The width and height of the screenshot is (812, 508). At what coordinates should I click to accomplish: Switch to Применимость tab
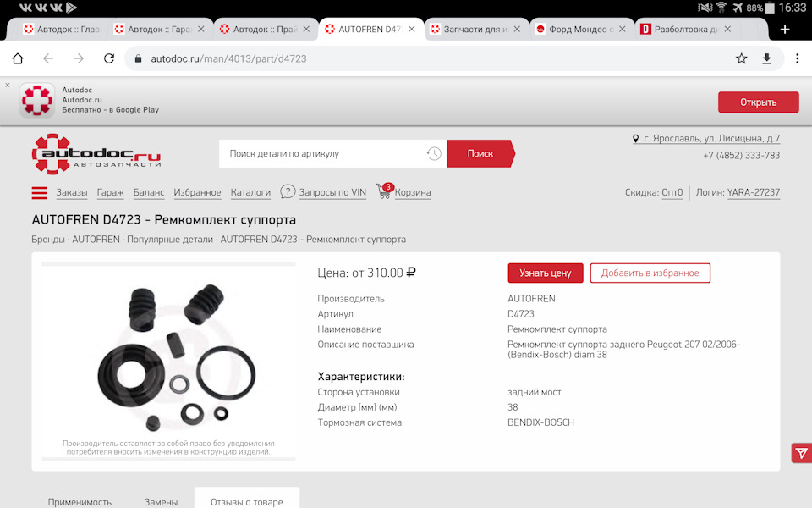click(80, 502)
